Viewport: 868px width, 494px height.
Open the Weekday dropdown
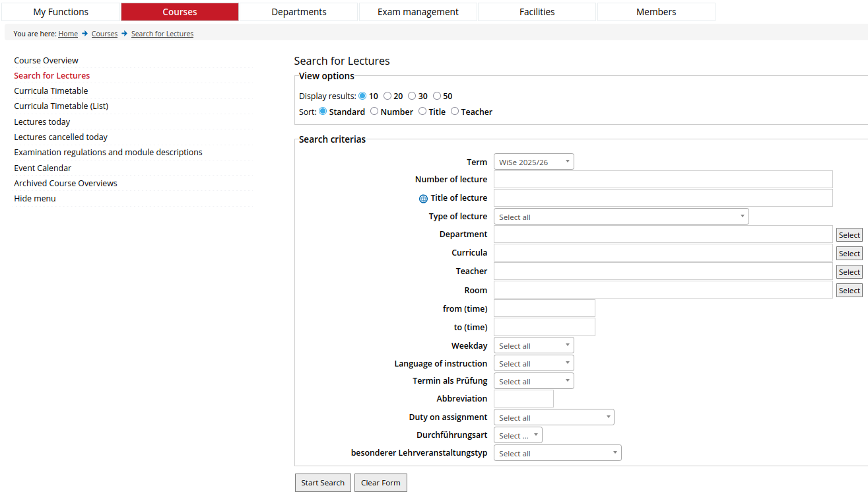coord(533,345)
